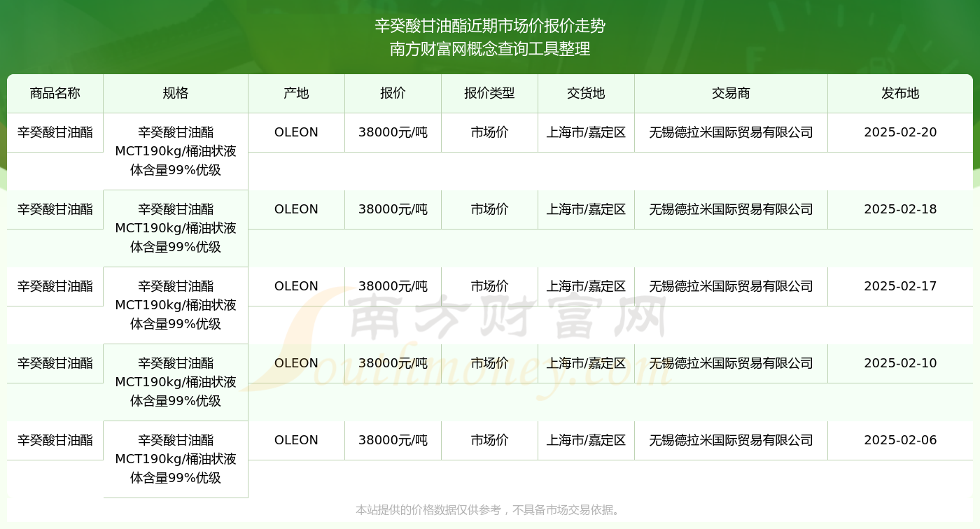The width and height of the screenshot is (980, 529).
Task: Click the title 辛癸酸甘油酯近期市场价报价走势
Action: 490,27
